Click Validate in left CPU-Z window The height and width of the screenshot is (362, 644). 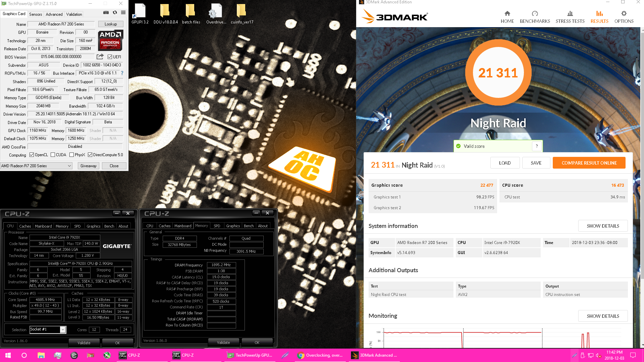(x=84, y=343)
